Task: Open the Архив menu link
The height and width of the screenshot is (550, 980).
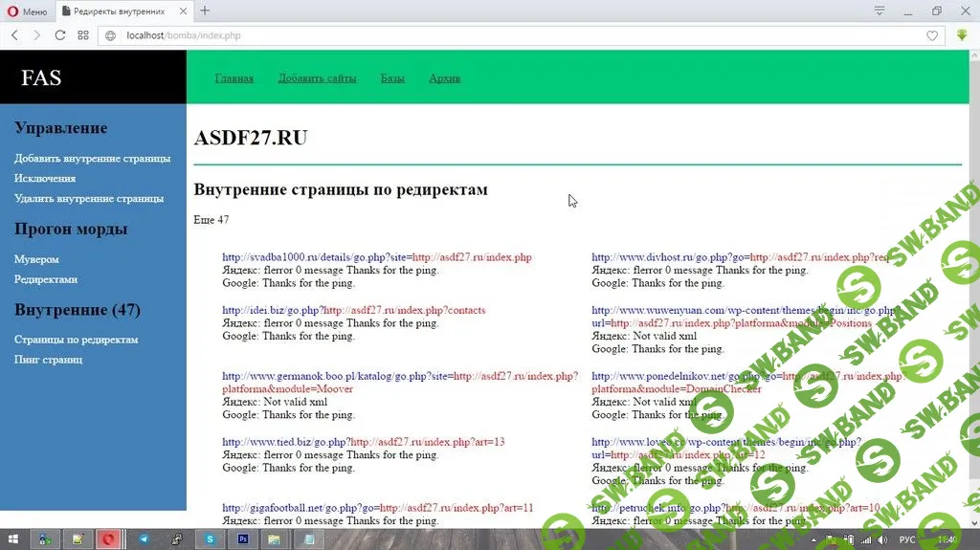Action: click(x=444, y=78)
